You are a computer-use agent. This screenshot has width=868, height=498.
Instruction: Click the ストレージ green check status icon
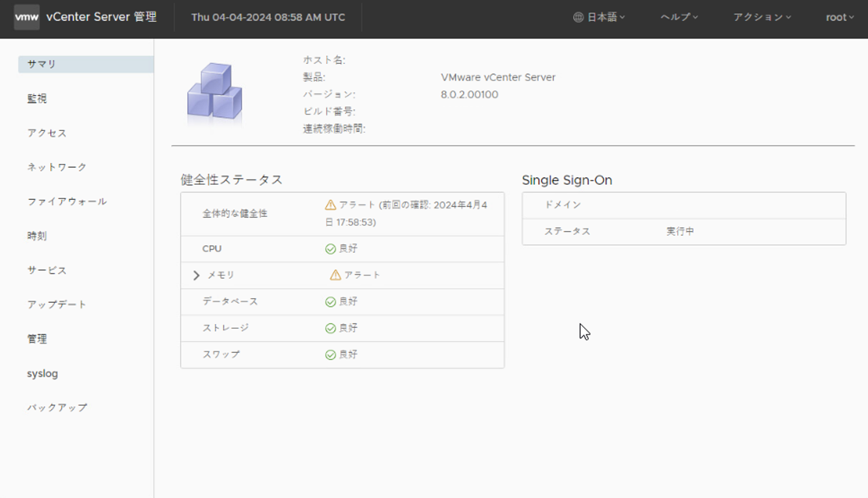pyautogui.click(x=330, y=328)
